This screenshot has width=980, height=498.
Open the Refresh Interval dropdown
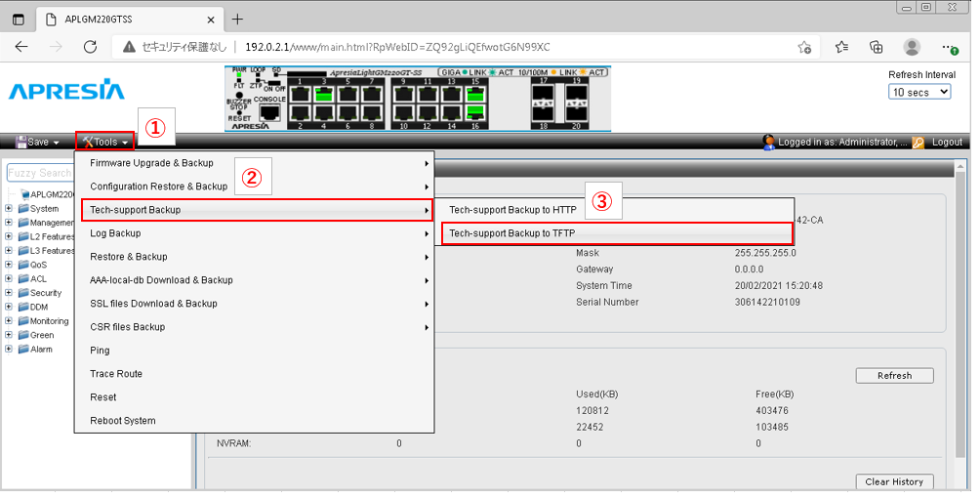coord(919,92)
